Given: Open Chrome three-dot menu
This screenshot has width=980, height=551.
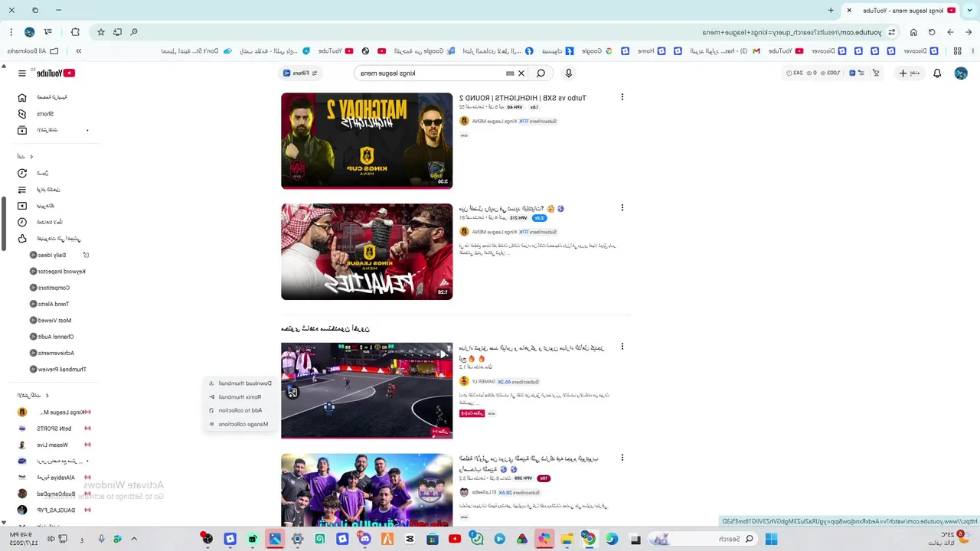Looking at the screenshot, I should (11, 32).
